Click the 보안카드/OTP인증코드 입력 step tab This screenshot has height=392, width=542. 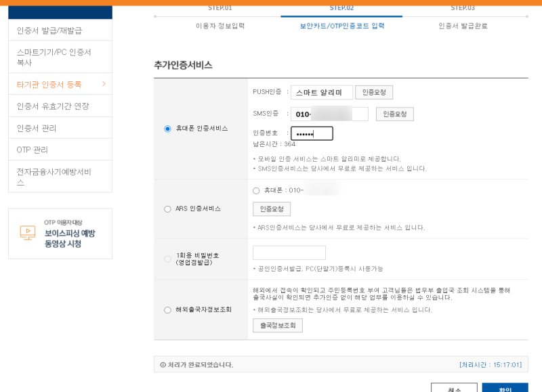click(x=342, y=26)
